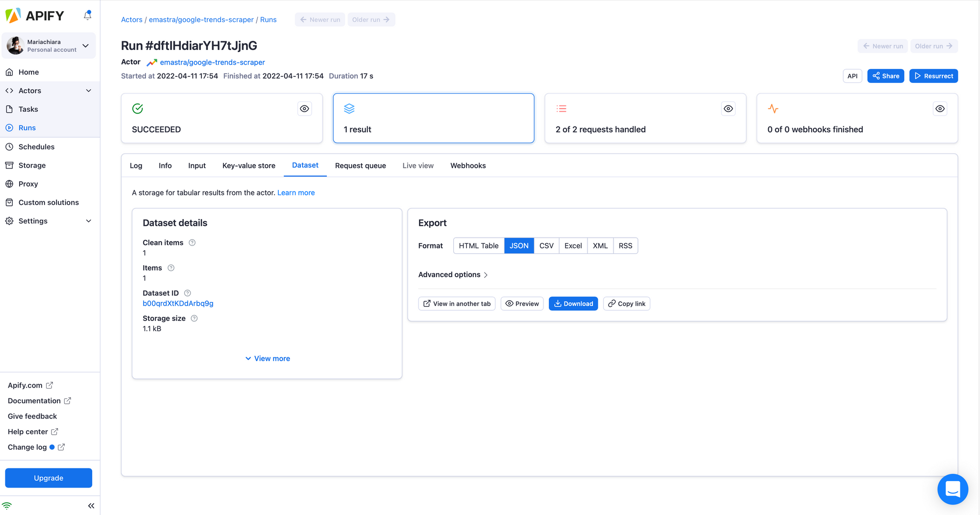The height and width of the screenshot is (515, 980).
Task: Click the green success checkmark icon
Action: [138, 109]
